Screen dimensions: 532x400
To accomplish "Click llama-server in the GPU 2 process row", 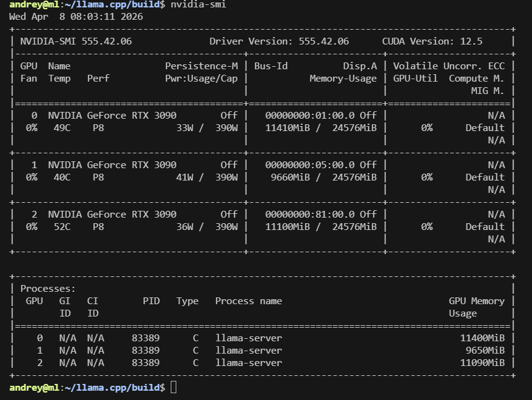I will 249,363.
